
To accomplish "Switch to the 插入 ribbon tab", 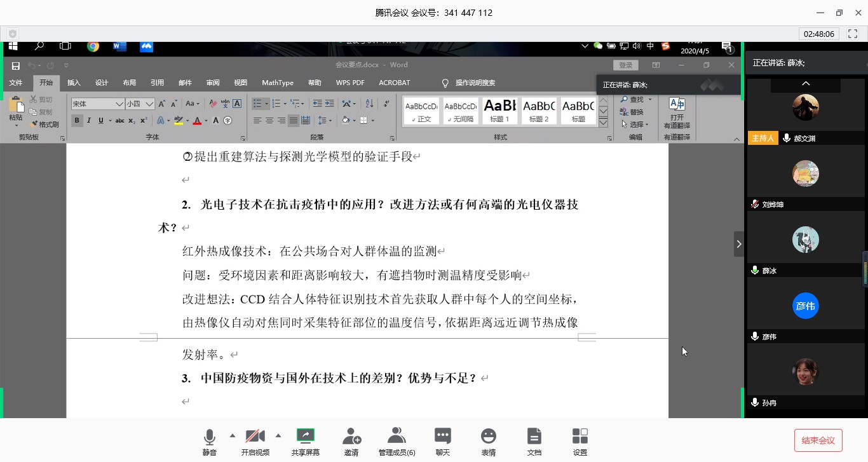I will tap(74, 83).
